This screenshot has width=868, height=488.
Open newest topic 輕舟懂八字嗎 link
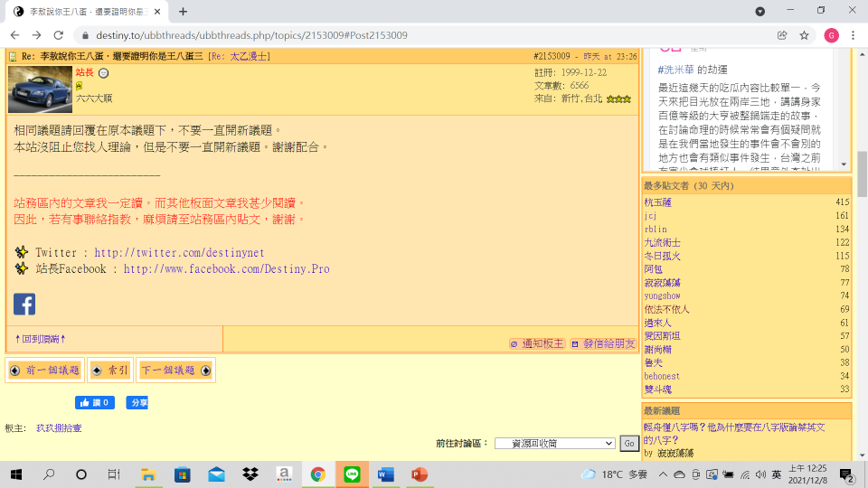(734, 434)
